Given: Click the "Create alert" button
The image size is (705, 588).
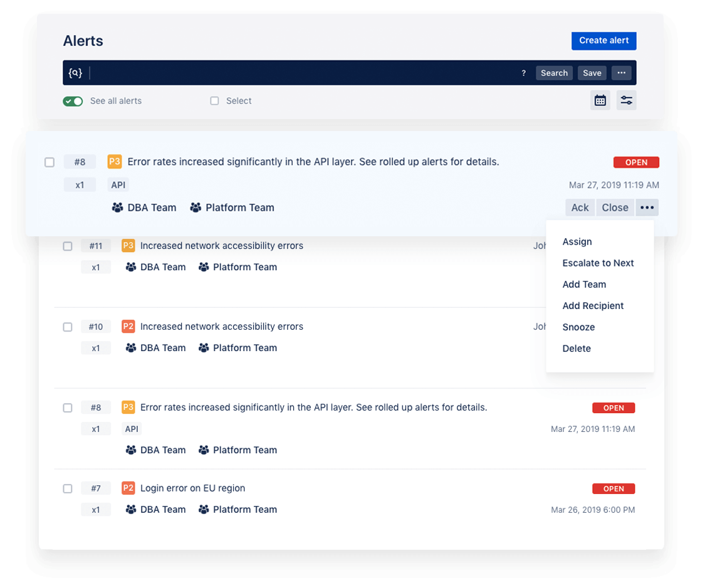Looking at the screenshot, I should [603, 40].
